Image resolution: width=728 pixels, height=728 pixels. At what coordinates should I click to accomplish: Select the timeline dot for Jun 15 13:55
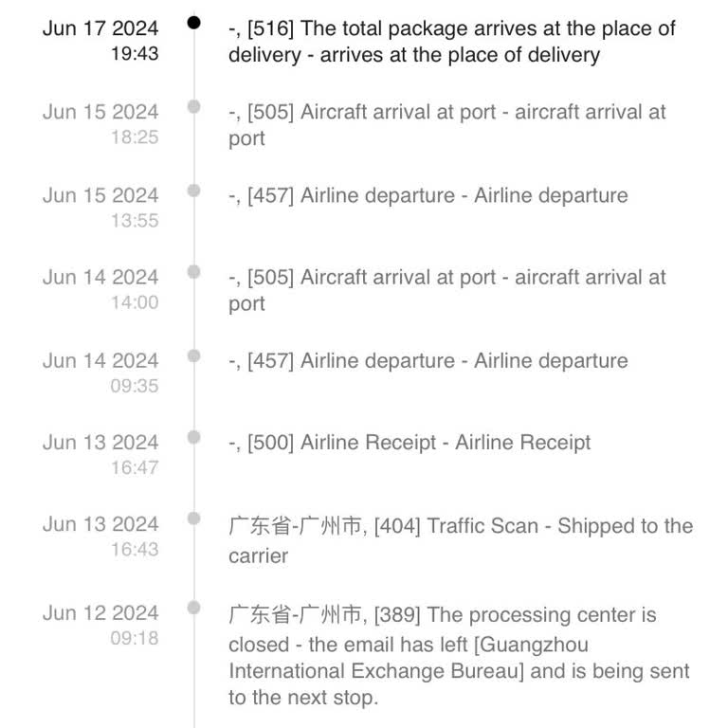coord(194,190)
